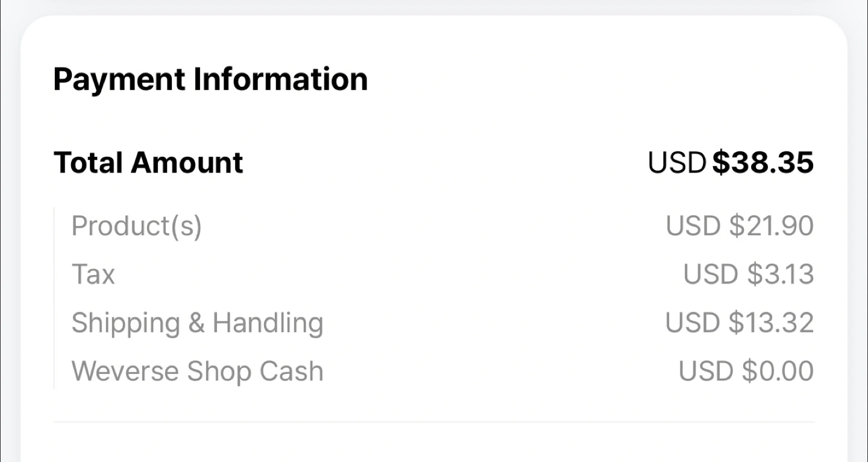Click the USD prefix in the Tax row
Image resolution: width=868 pixels, height=462 pixels.
click(x=711, y=274)
